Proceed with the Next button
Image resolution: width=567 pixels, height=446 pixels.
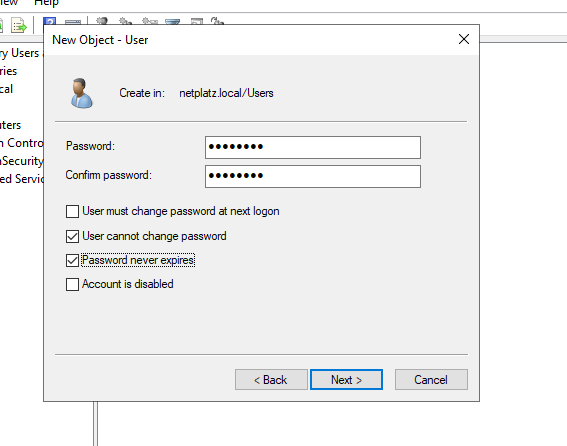[346, 379]
